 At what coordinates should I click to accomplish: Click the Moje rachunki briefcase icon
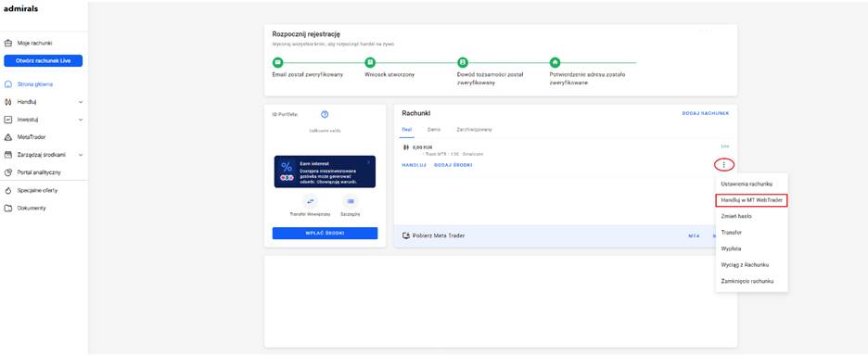point(7,43)
